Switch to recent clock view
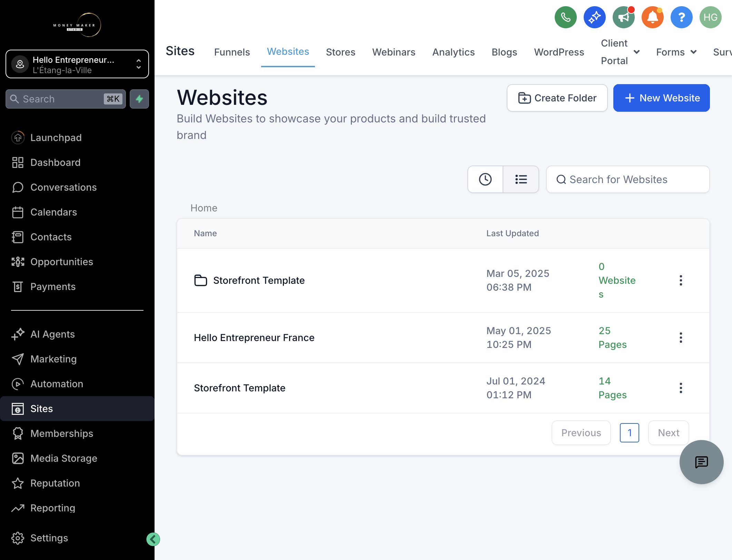Viewport: 732px width, 560px height. pyautogui.click(x=485, y=179)
